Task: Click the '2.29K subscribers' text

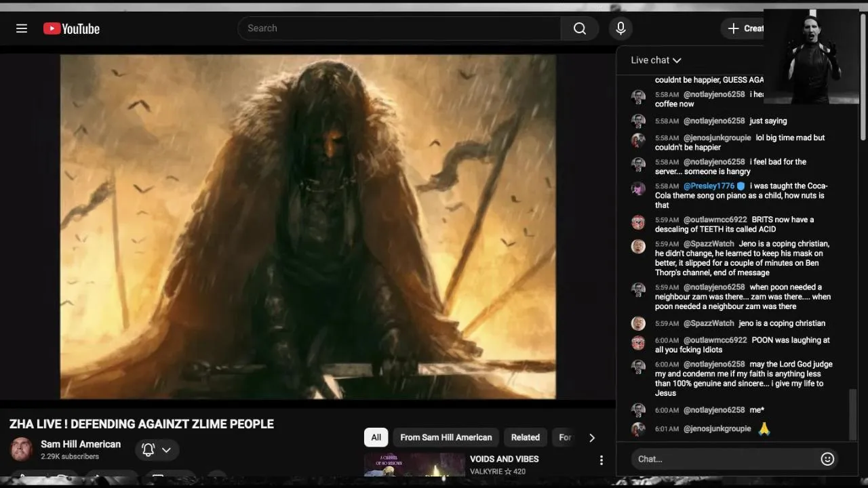Action: point(70,457)
